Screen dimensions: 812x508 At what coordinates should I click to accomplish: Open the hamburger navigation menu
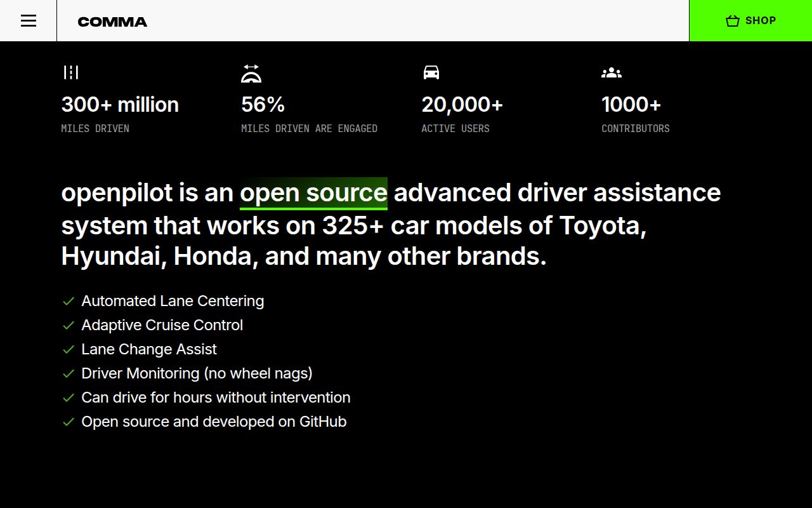pos(29,21)
